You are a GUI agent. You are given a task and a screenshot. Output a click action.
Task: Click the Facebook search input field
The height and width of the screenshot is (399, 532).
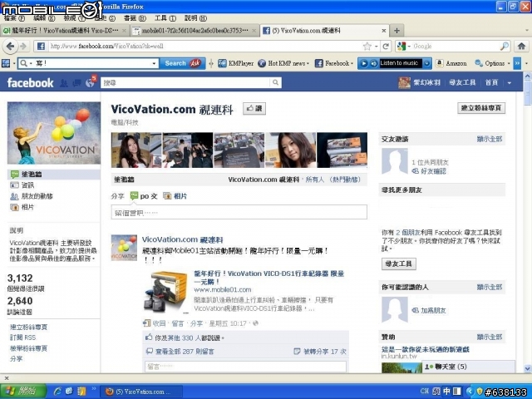[x=185, y=82]
